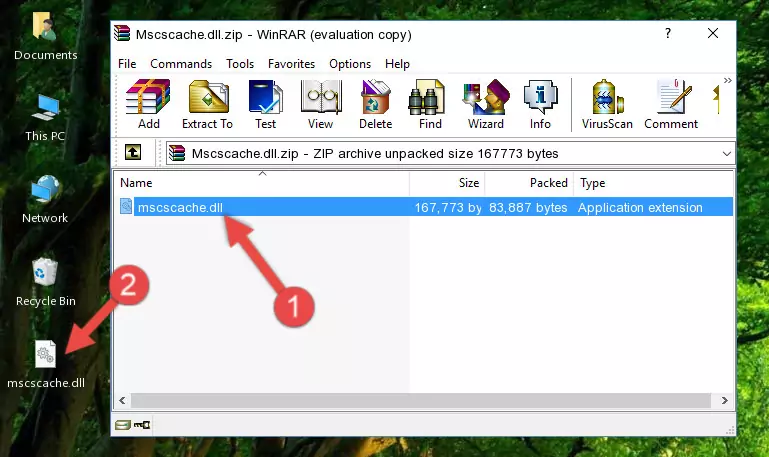Open the File menu
The width and height of the screenshot is (769, 457).
pyautogui.click(x=127, y=64)
